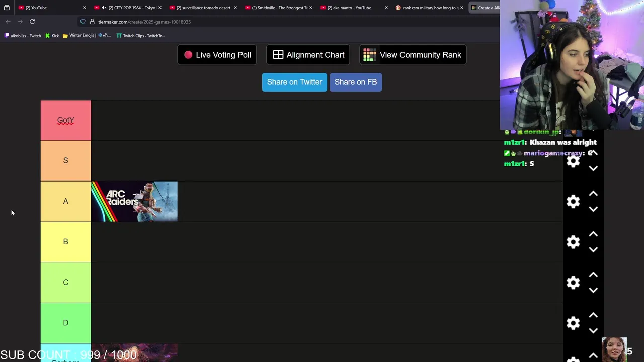Viewport: 644px width, 362px height.
Task: Share tier list on FB
Action: [x=356, y=82]
